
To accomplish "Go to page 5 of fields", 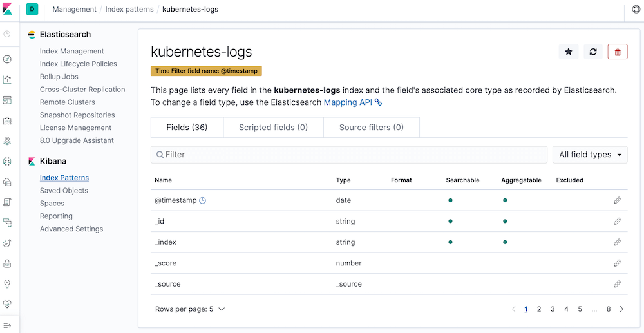I will click(580, 309).
